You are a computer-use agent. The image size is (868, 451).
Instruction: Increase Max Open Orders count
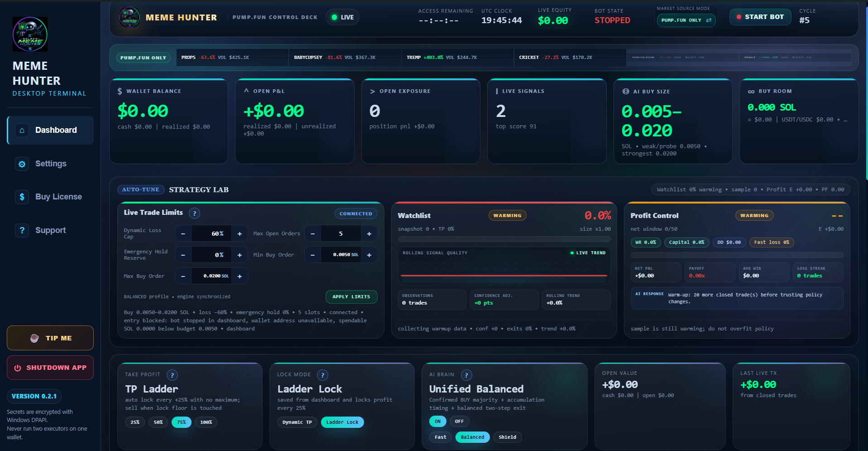(369, 233)
